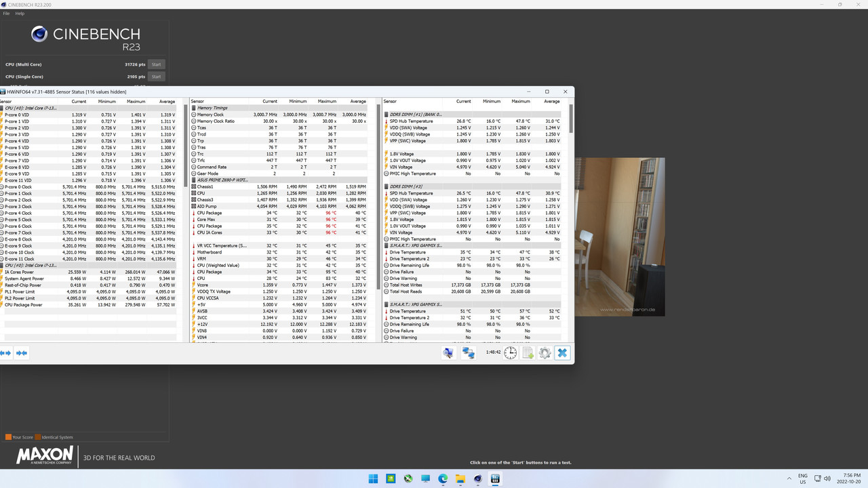Select the Total Host Writes row
This screenshot has height=488, width=868.
(472, 285)
